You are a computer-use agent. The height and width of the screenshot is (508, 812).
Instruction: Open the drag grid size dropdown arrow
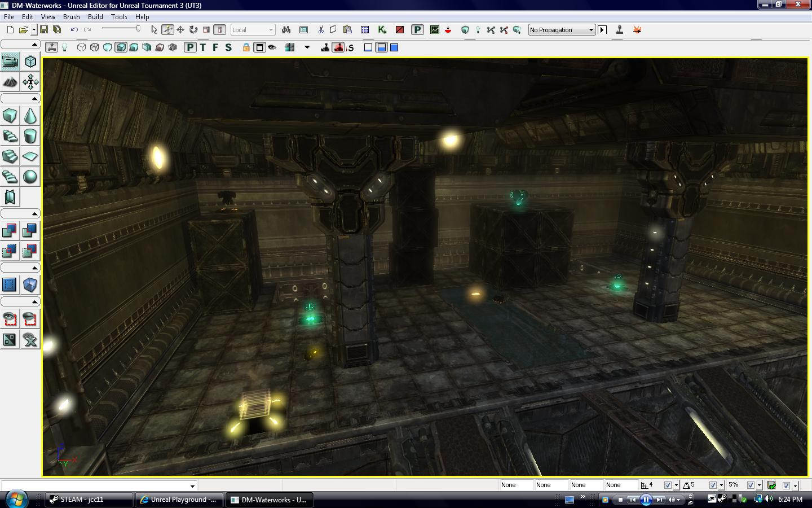click(677, 485)
